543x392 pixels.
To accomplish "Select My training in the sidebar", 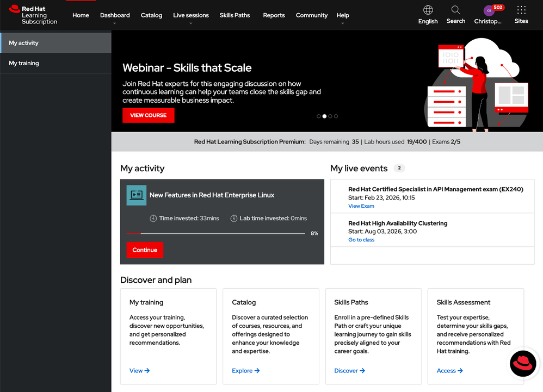I will [24, 63].
